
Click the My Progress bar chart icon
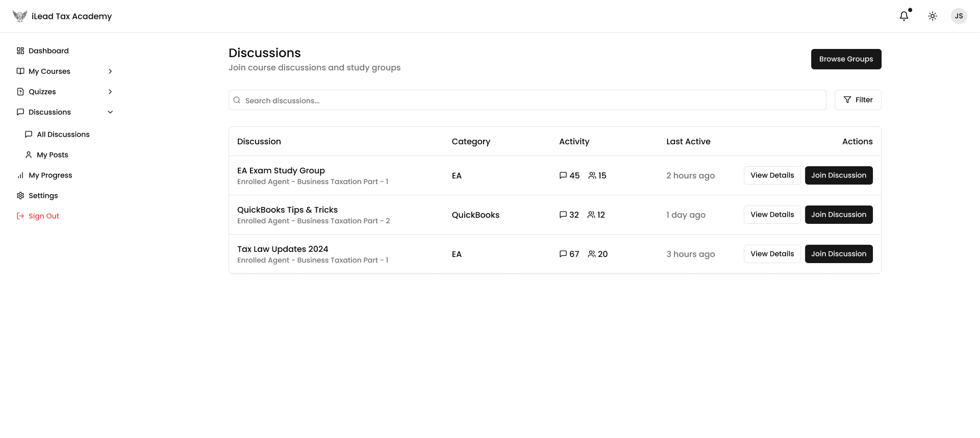click(20, 175)
